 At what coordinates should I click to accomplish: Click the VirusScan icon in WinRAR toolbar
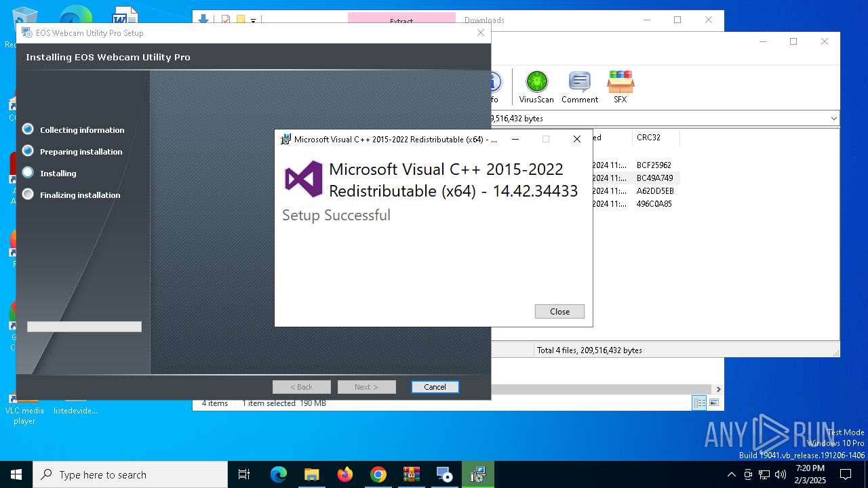pyautogui.click(x=536, y=87)
